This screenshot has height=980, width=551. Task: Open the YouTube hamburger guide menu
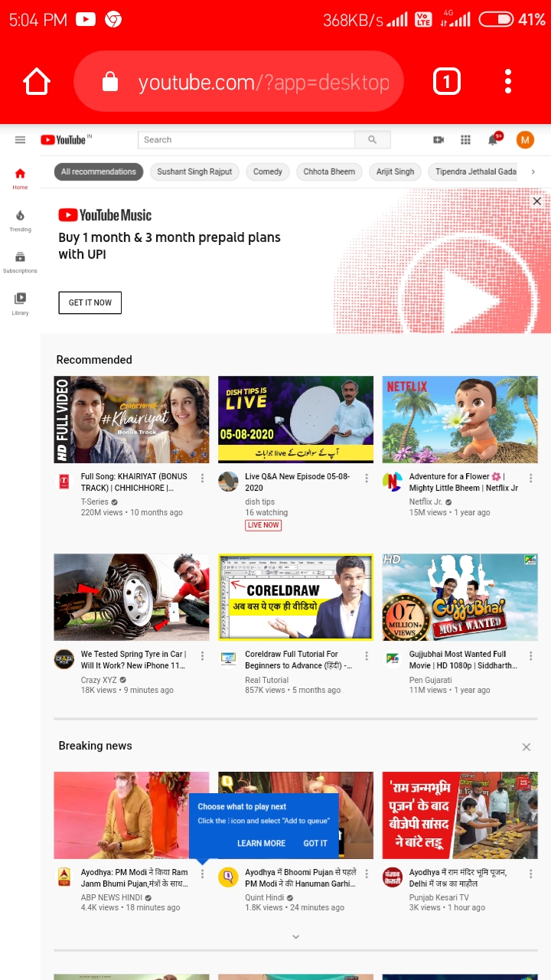(x=21, y=139)
